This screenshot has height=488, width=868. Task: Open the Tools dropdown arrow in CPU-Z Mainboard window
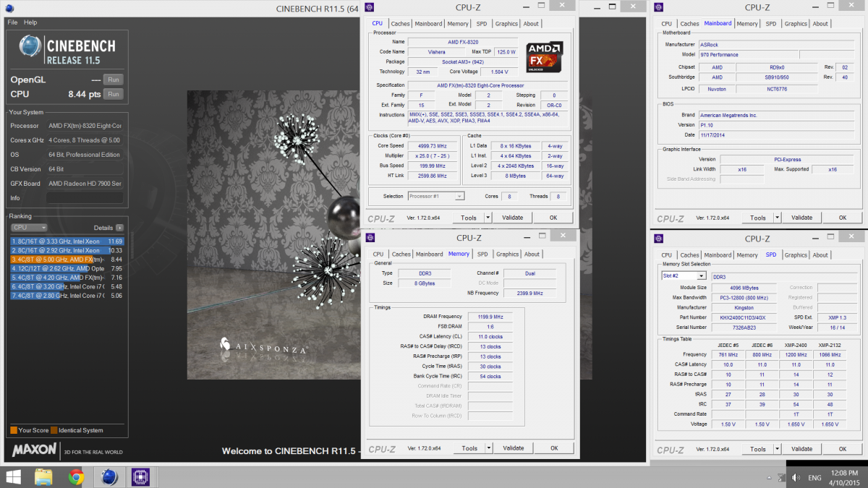pos(776,218)
